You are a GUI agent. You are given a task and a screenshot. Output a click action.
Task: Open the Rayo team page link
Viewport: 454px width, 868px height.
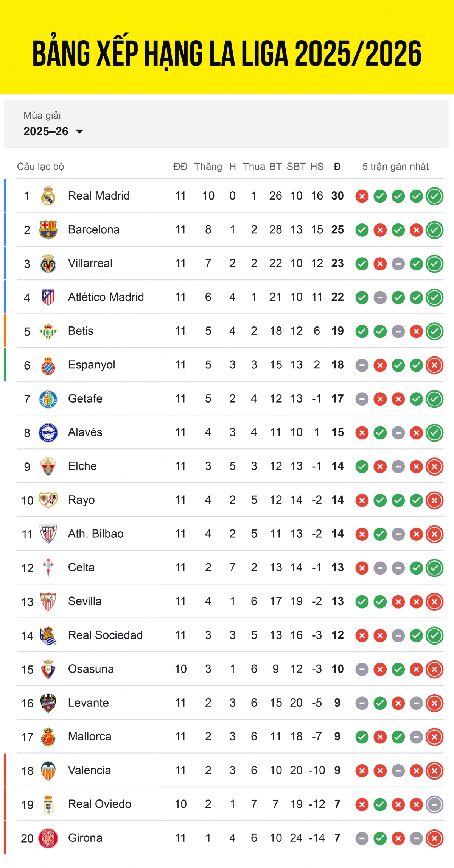point(81,500)
